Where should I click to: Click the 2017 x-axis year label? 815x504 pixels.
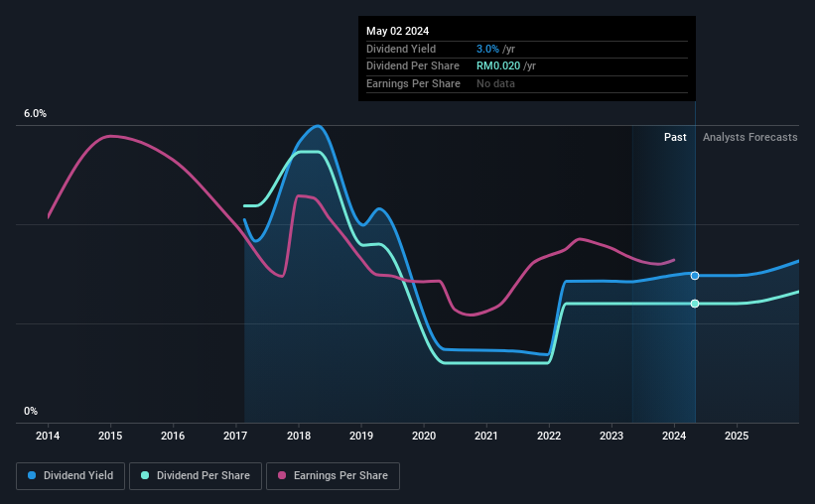pyautogui.click(x=235, y=436)
